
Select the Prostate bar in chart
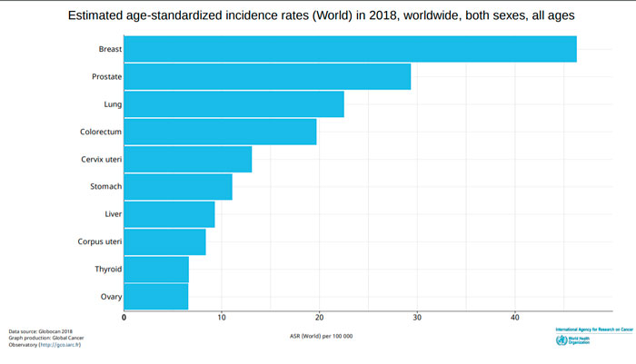point(267,76)
